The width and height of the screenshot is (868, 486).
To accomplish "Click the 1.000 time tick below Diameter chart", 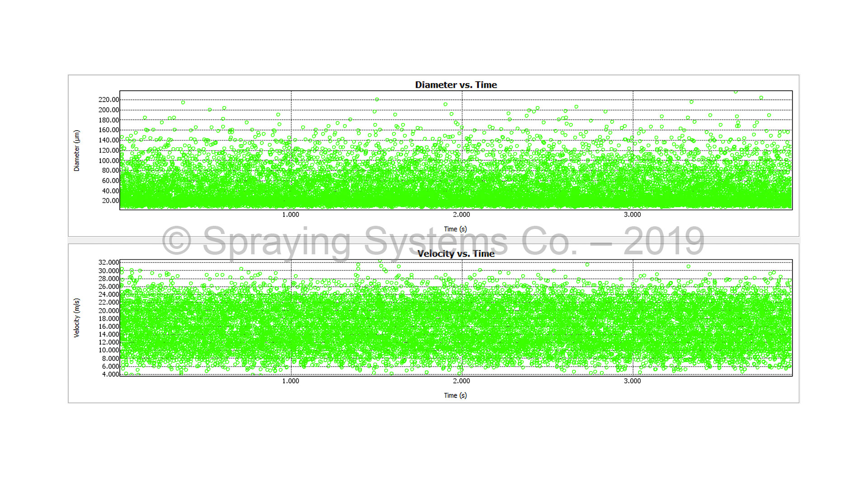I will [x=290, y=215].
